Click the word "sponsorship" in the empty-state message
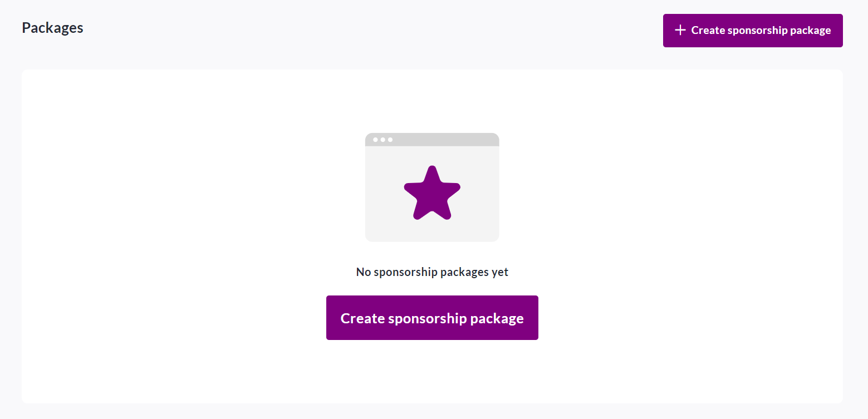Image resolution: width=868 pixels, height=419 pixels. click(405, 272)
